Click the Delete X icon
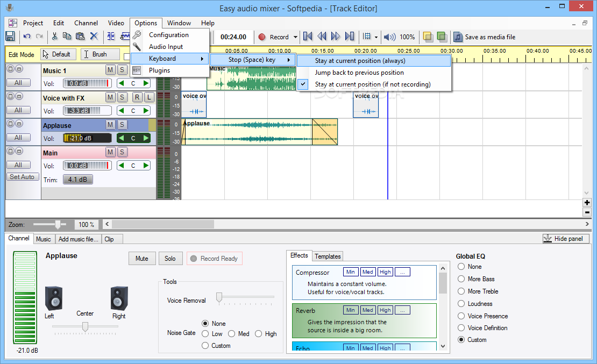Screen dimensions: 597x364 94,37
